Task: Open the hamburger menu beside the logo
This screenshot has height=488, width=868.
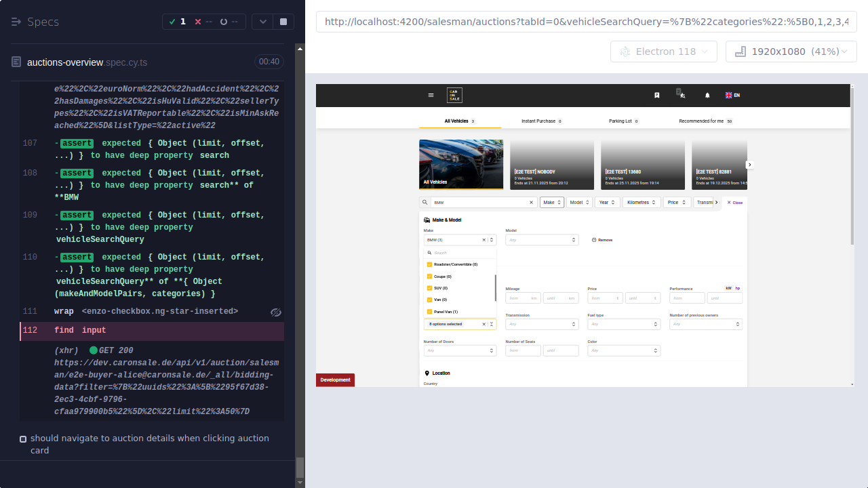Action: point(431,96)
